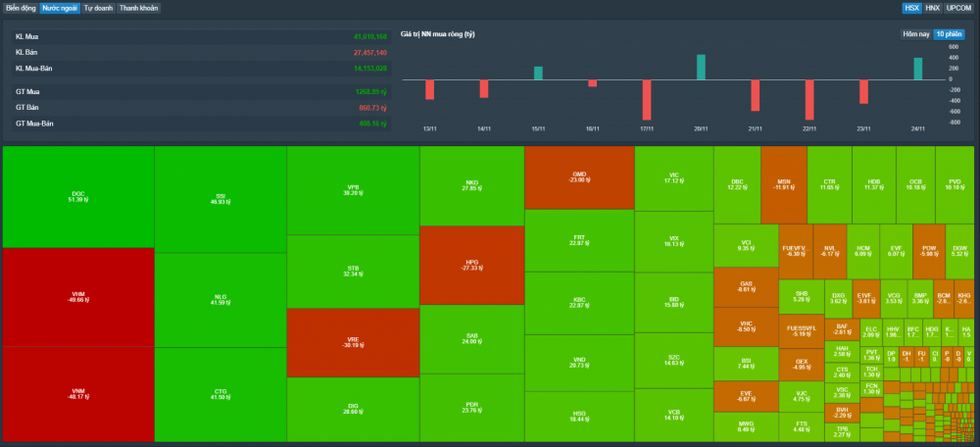Click the DIG 28.60 tỷ tile
980x447 pixels.
[353, 410]
